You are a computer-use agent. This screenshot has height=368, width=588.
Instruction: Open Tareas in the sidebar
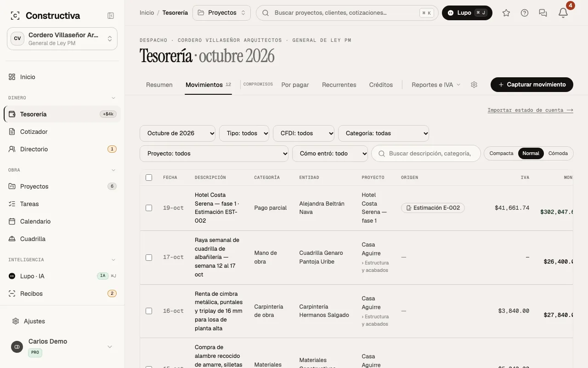pyautogui.click(x=62, y=204)
